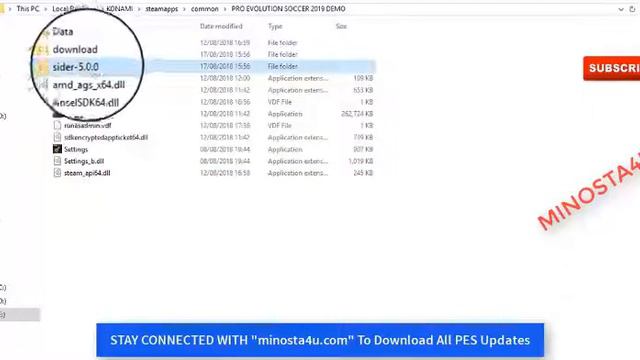Select steam_api64.dll file name
The height and width of the screenshot is (360, 640).
(87, 173)
